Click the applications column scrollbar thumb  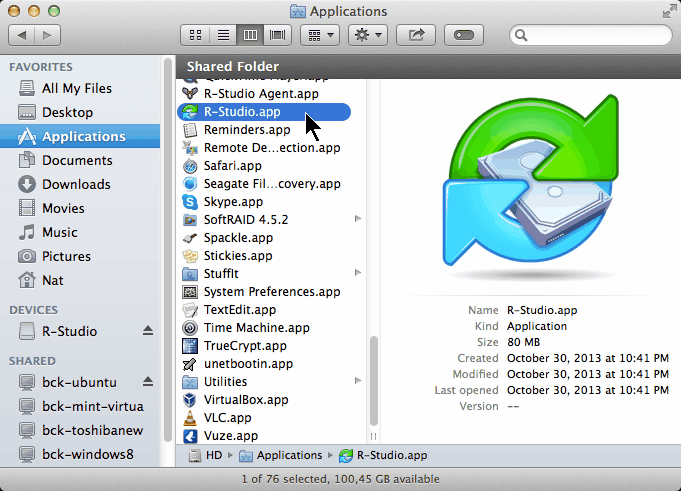(374, 381)
